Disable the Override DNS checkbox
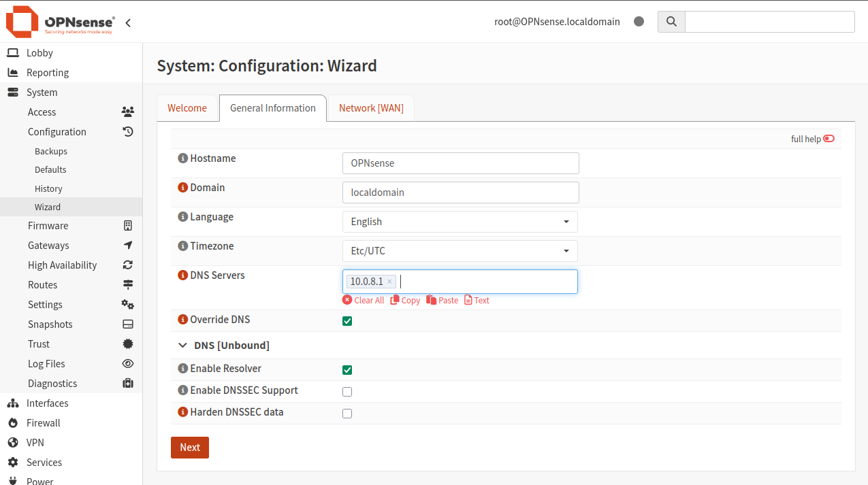This screenshot has width=868, height=485. [347, 320]
